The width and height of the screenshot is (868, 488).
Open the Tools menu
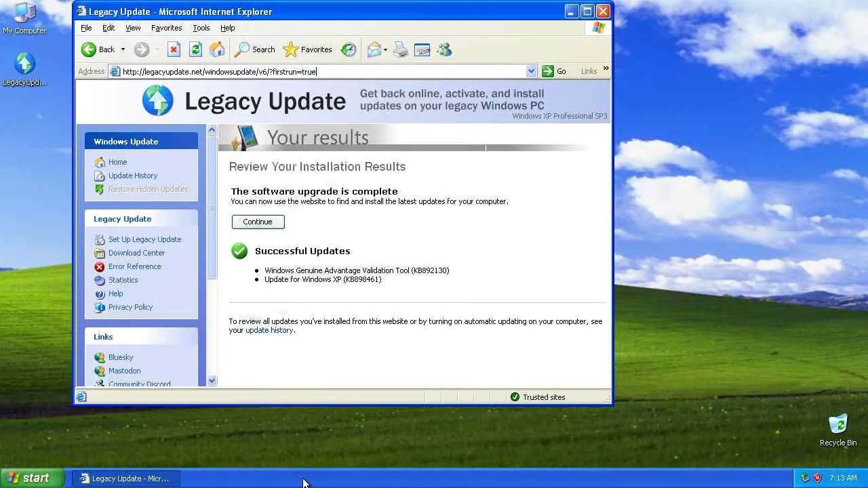[x=201, y=28]
